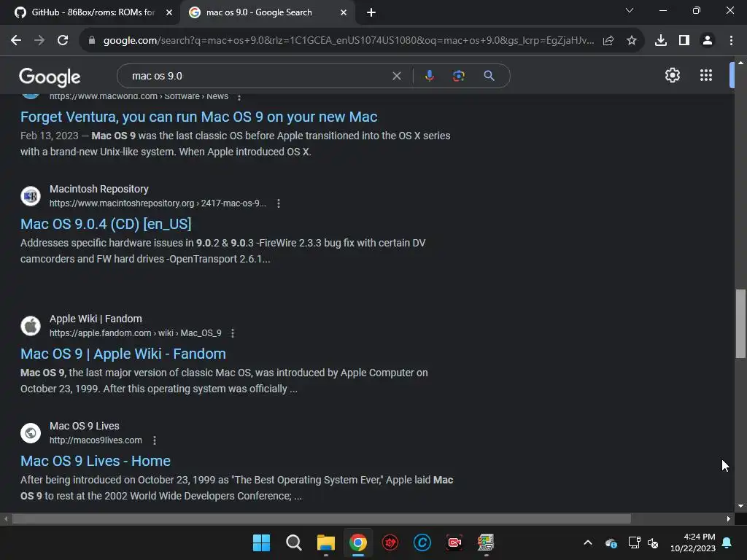Go to Google home via logo

(x=50, y=77)
